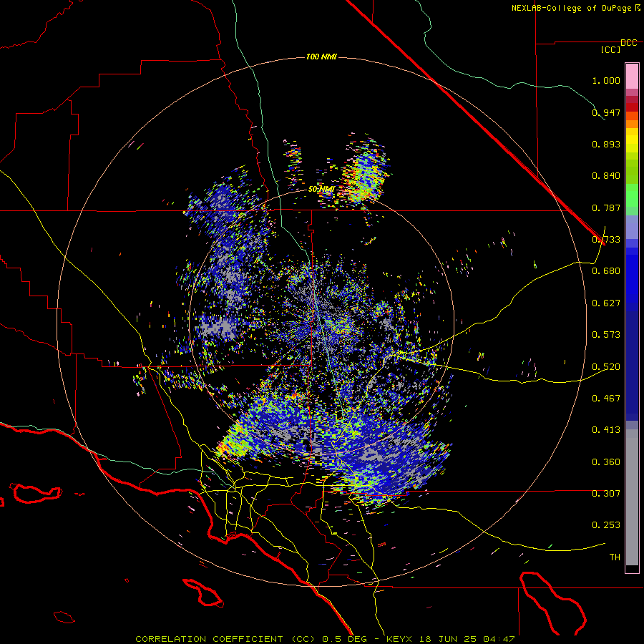Click the NEXLAB-College of DuPage title text

pos(571,8)
